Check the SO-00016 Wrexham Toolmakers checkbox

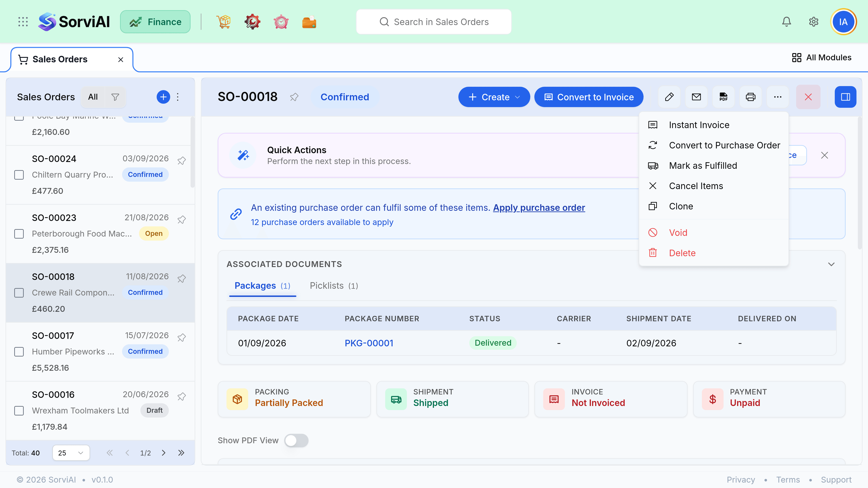tap(19, 411)
